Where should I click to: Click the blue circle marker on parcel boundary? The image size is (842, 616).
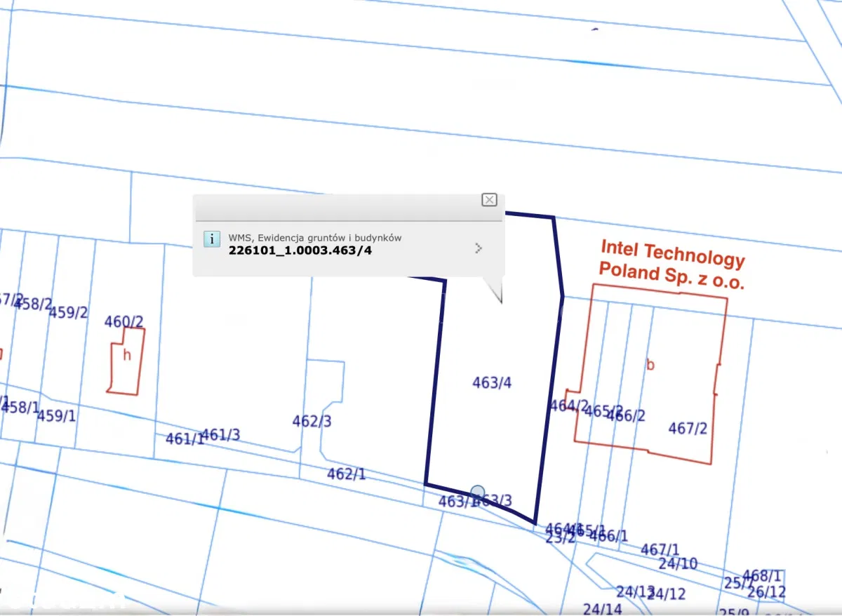click(478, 492)
